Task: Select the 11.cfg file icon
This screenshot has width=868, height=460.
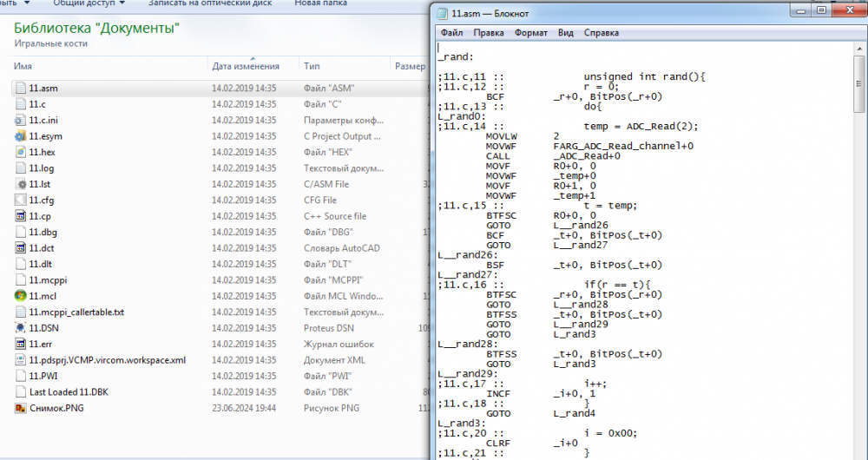Action: (21, 200)
